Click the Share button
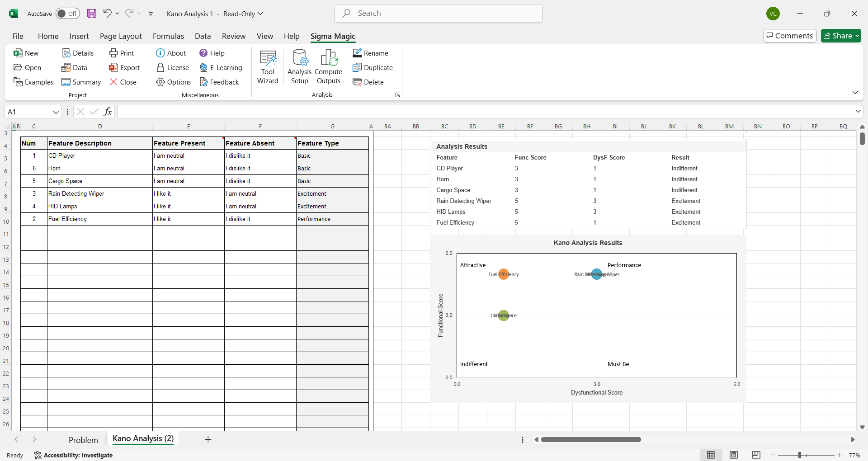 [840, 36]
